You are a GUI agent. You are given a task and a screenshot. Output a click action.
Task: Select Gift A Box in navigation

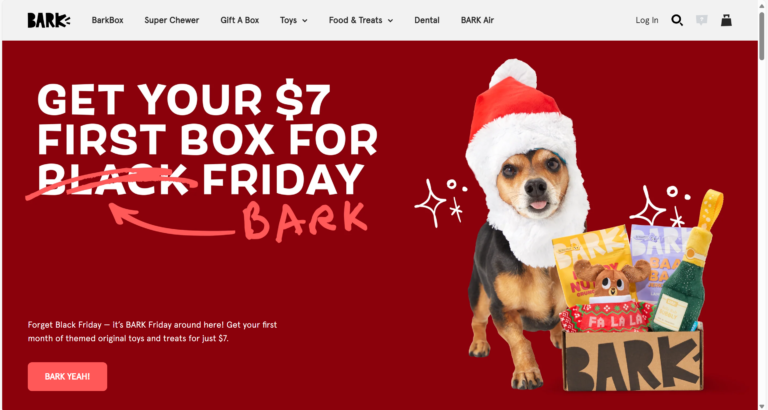point(240,20)
